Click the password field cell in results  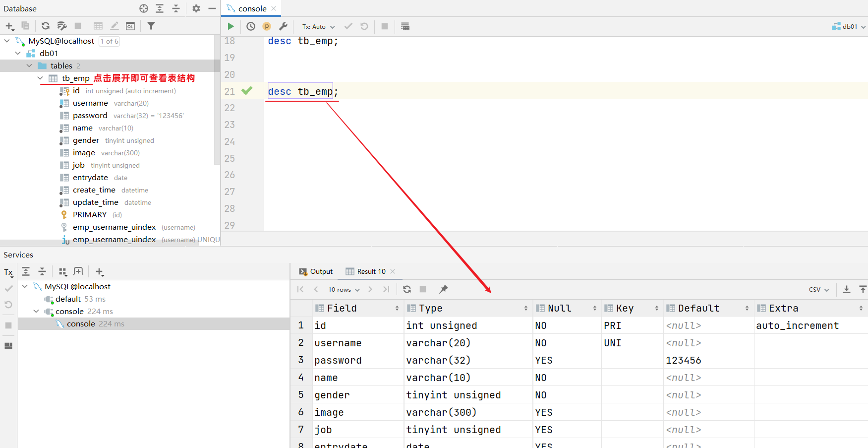point(338,360)
